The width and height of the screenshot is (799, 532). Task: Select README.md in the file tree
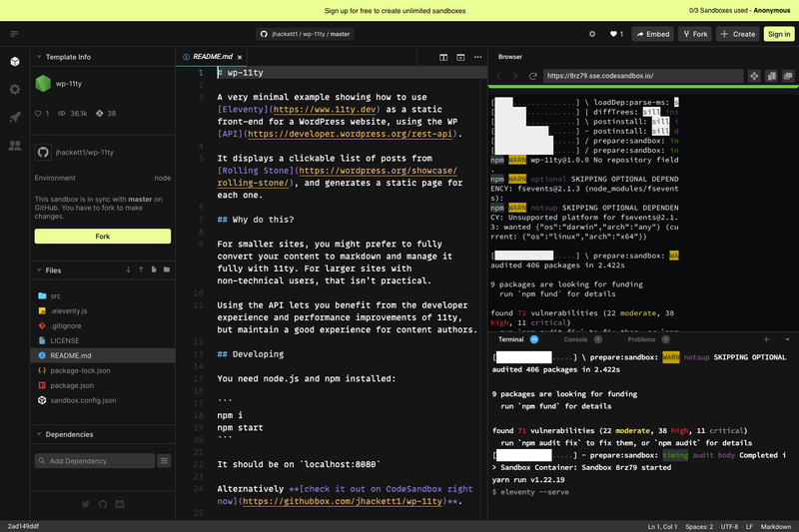point(103,355)
